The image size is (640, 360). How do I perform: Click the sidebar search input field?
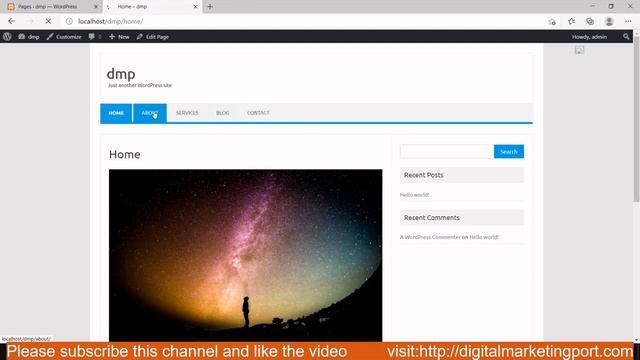(x=447, y=151)
